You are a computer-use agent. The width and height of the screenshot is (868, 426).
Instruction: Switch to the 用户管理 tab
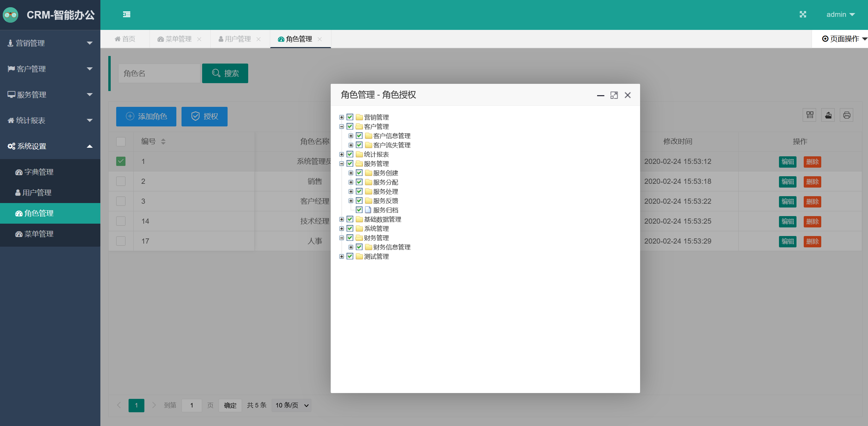[x=235, y=39]
